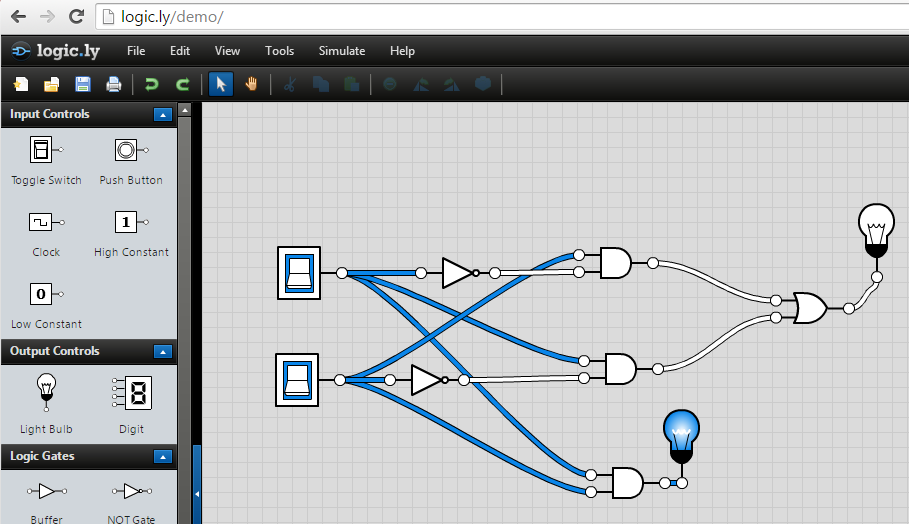909x524 pixels.
Task: Click the Output Controls header text
Action: tap(54, 351)
